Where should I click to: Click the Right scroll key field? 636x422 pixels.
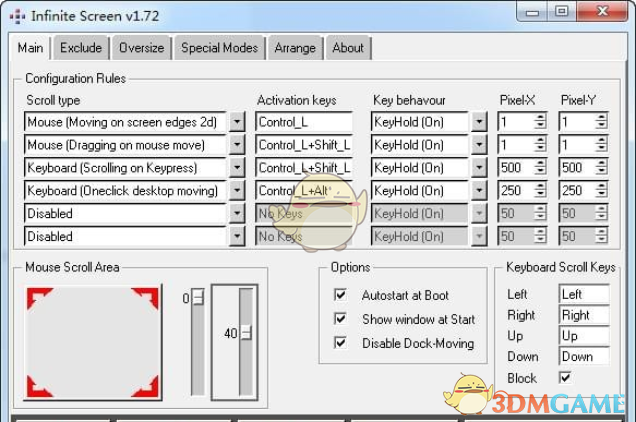584,315
